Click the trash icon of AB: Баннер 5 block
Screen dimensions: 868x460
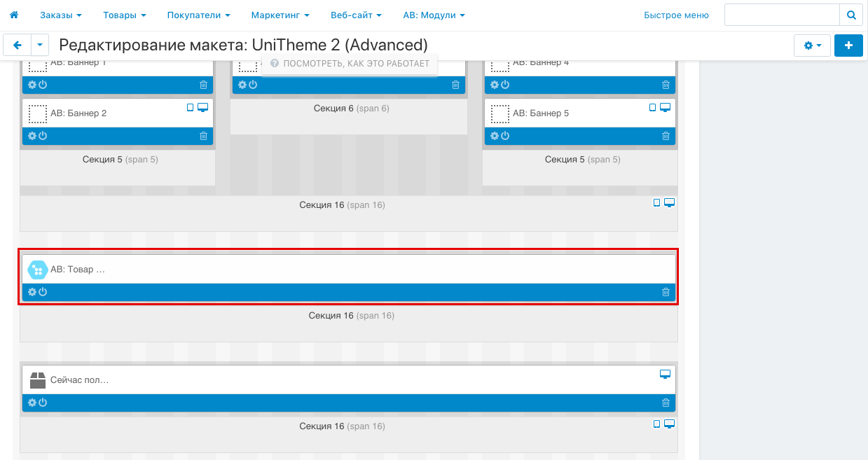pos(666,136)
